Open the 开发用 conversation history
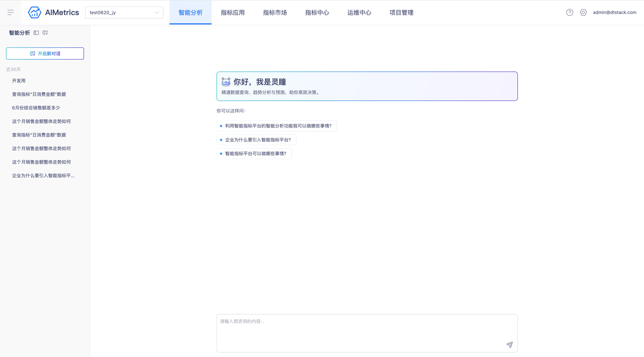Image resolution: width=644 pixels, height=357 pixels. pos(19,81)
